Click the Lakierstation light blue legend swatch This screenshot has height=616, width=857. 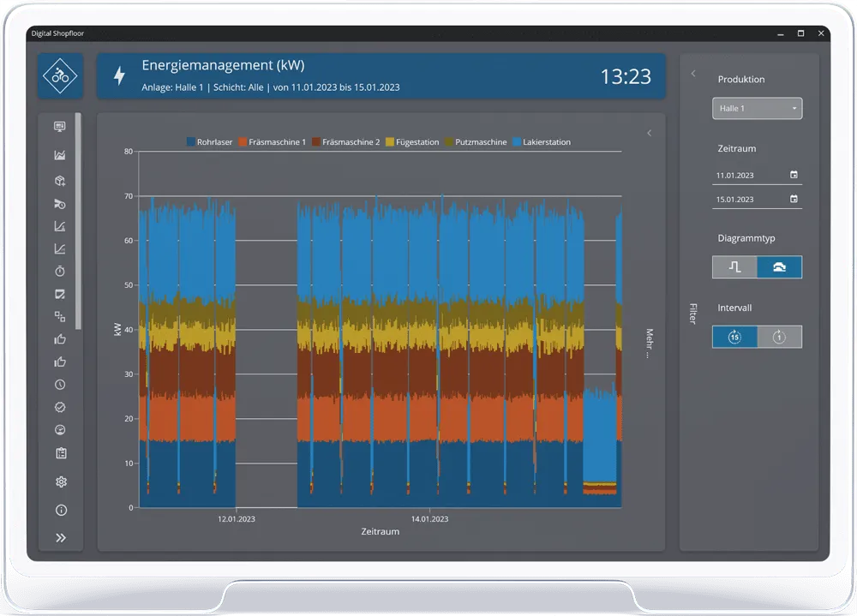click(x=517, y=142)
